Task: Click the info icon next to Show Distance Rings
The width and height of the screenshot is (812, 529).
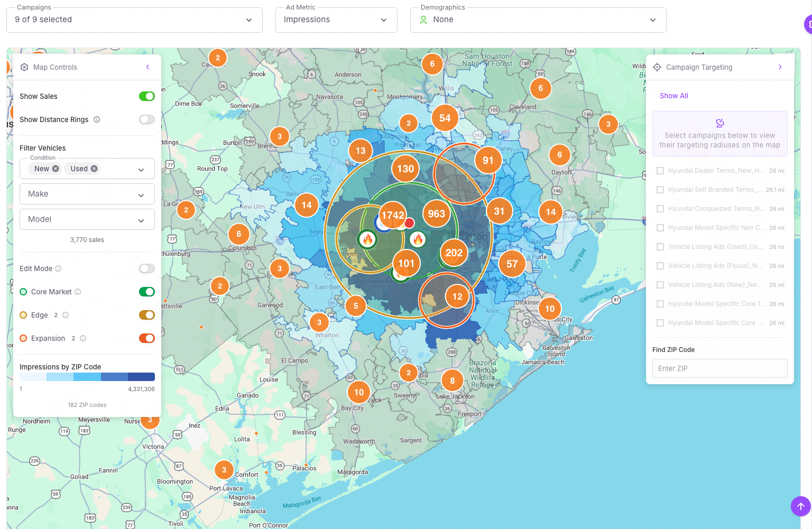Action: coord(97,119)
